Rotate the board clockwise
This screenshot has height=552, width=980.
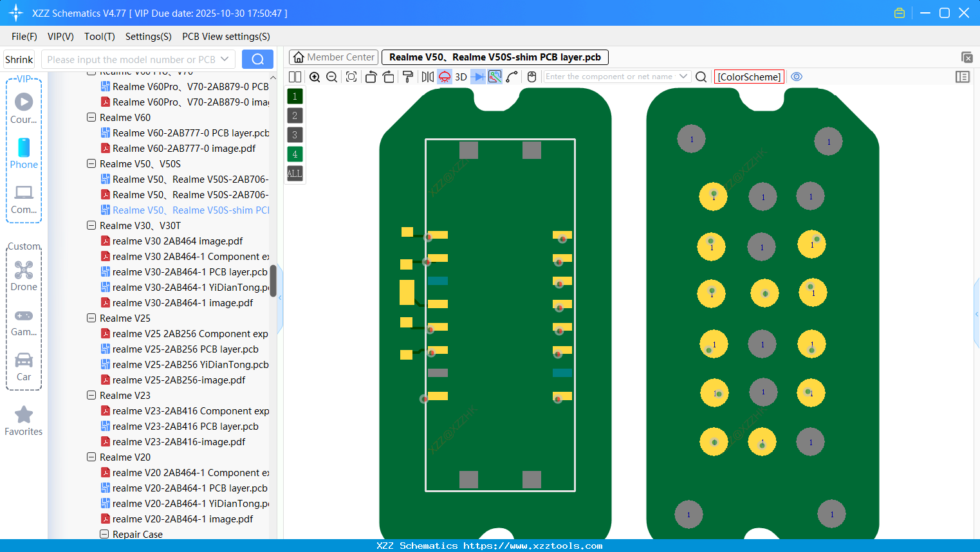click(389, 77)
